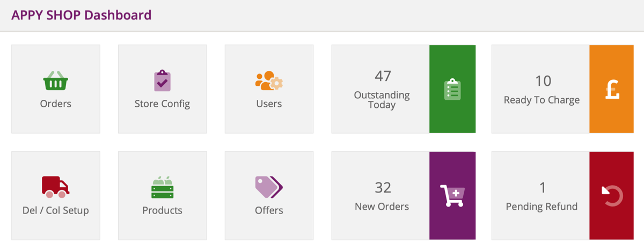Show the 32 New Orders count
The width and height of the screenshot is (644, 250).
[382, 188]
